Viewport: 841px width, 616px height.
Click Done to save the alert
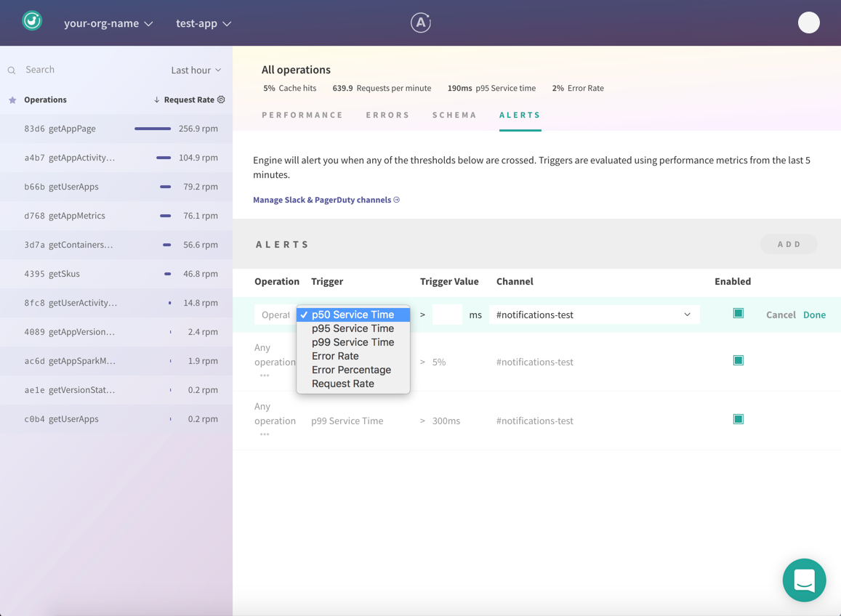tap(814, 315)
